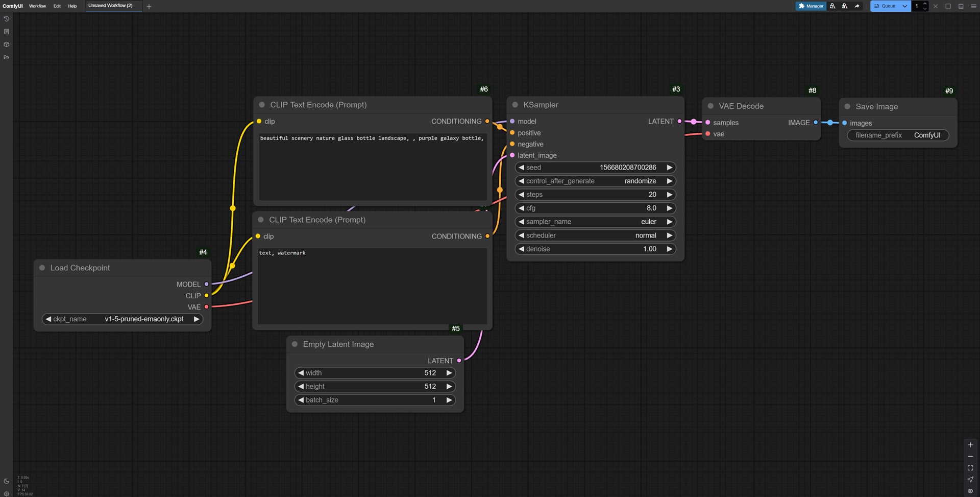Toggle link visibility eye icon
The image size is (980, 497).
[x=970, y=491]
